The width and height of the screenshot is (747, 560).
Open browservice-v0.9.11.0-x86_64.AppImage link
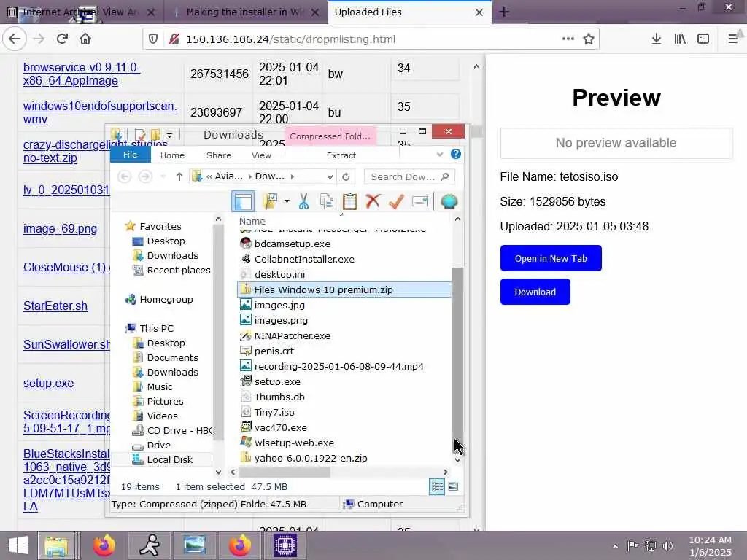(82, 74)
